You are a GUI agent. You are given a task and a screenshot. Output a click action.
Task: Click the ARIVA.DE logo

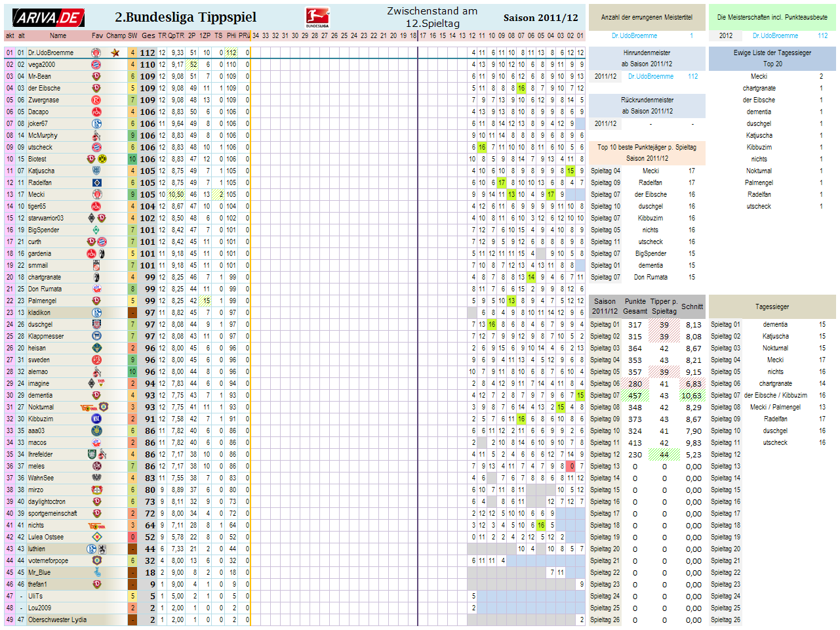point(48,18)
